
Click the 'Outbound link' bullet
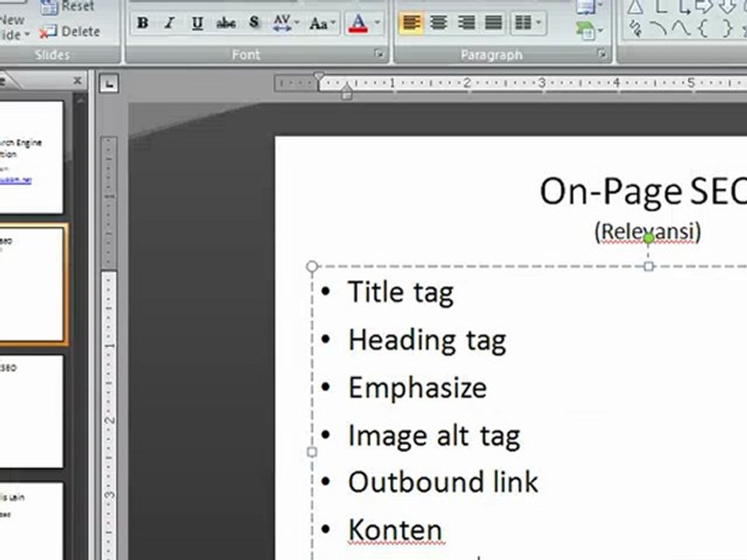pos(443,482)
